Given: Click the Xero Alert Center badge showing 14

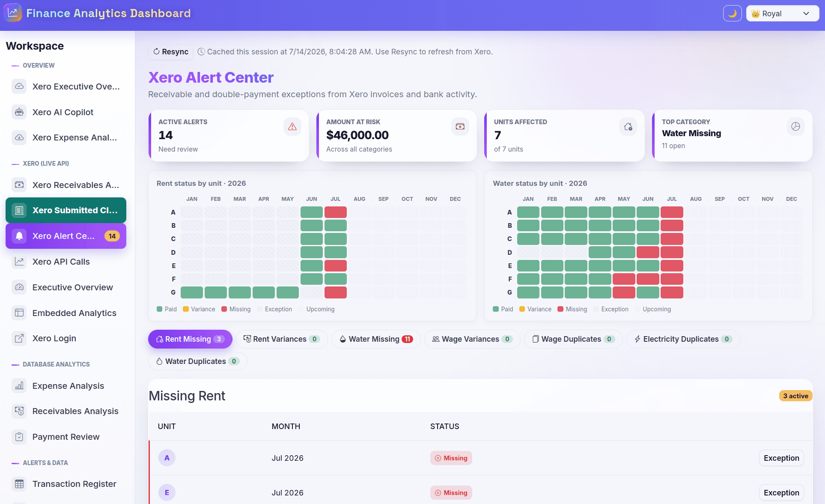Looking at the screenshot, I should tap(112, 236).
